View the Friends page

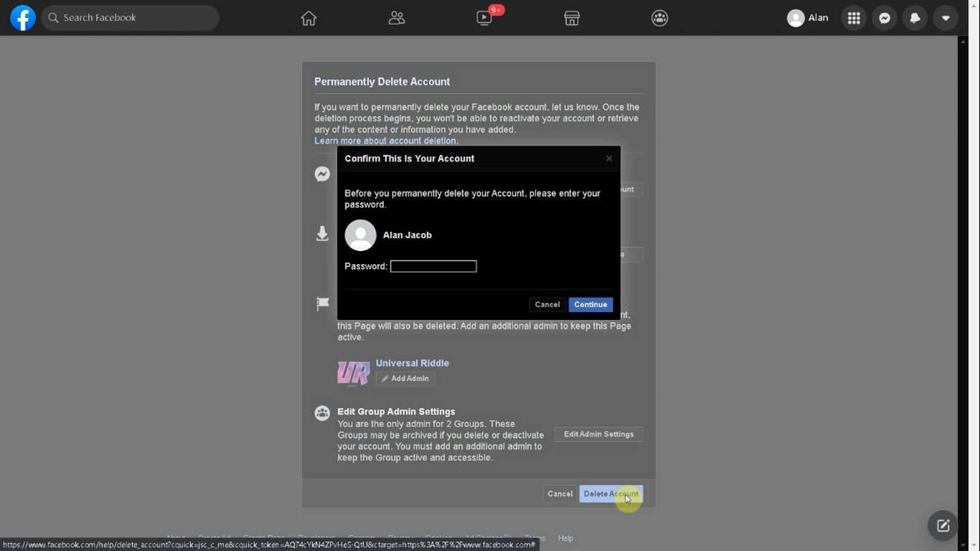(x=396, y=17)
